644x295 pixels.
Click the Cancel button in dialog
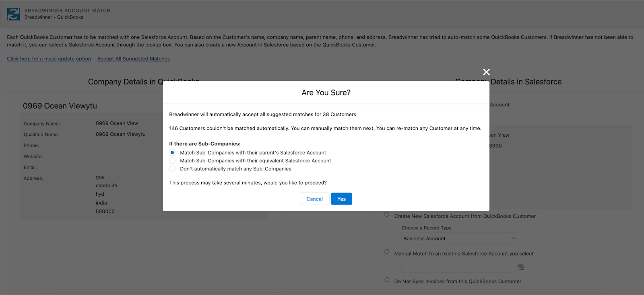[x=315, y=199]
